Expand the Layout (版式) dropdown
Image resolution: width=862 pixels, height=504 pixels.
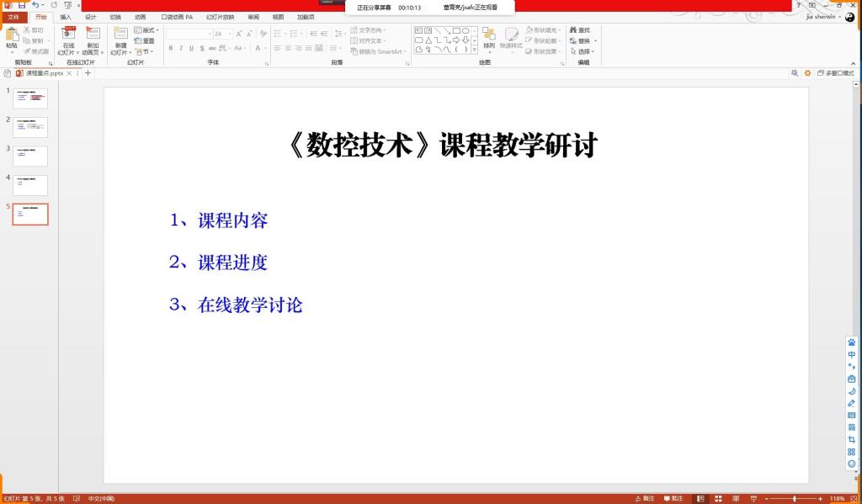pyautogui.click(x=147, y=30)
